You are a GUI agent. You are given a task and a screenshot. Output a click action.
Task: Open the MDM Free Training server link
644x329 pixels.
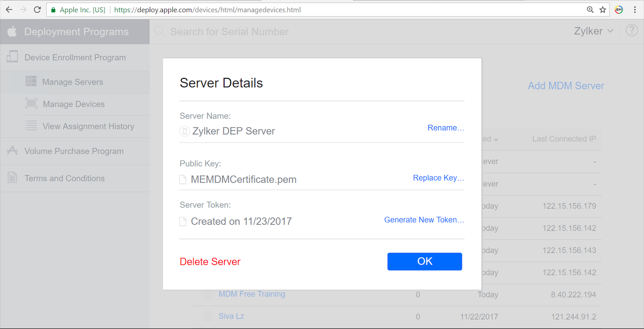[252, 294]
